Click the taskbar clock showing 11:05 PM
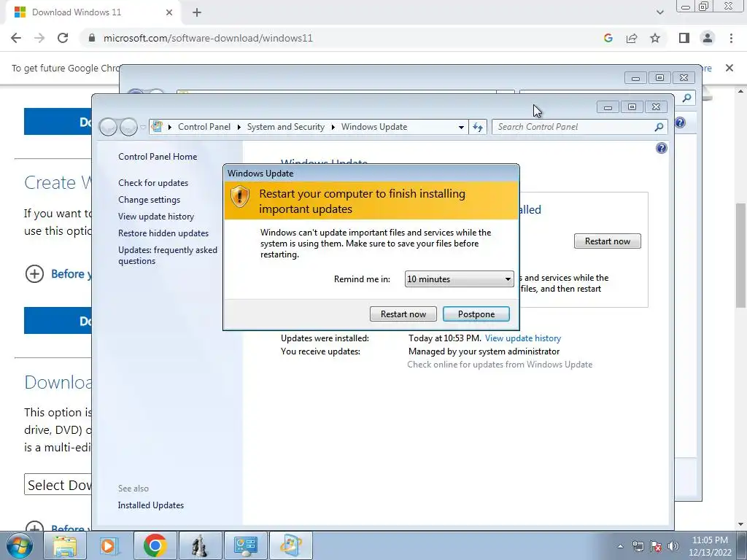The image size is (747, 560). click(x=710, y=546)
